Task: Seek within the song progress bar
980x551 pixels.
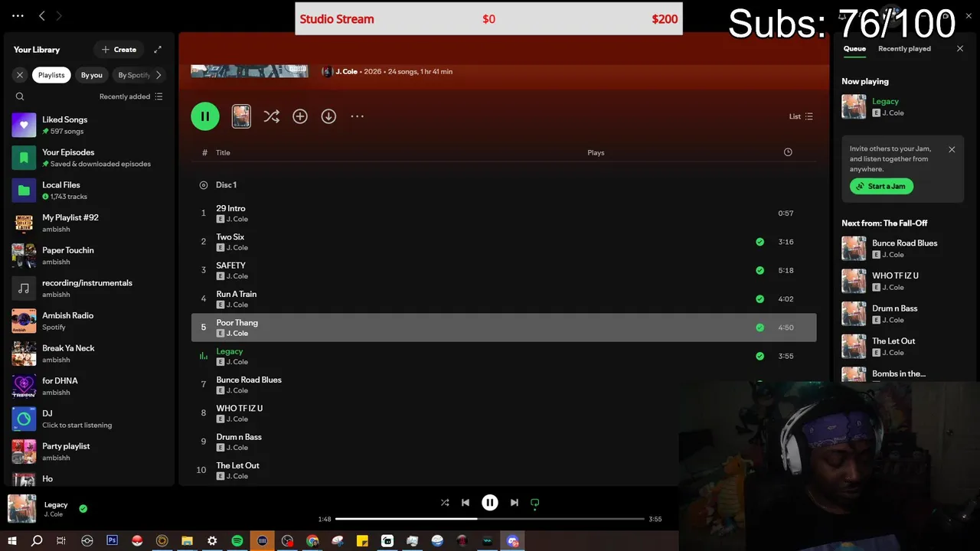Action: click(490, 519)
